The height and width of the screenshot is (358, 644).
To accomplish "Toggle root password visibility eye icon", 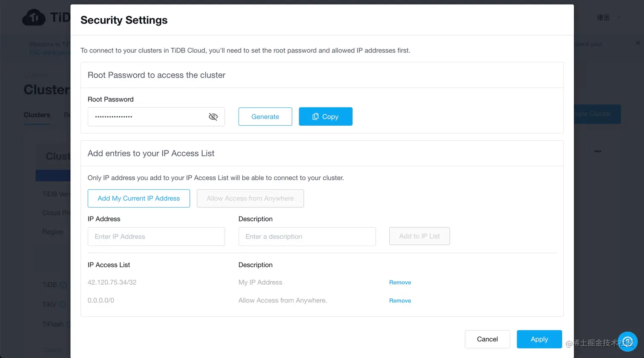I will (x=213, y=117).
